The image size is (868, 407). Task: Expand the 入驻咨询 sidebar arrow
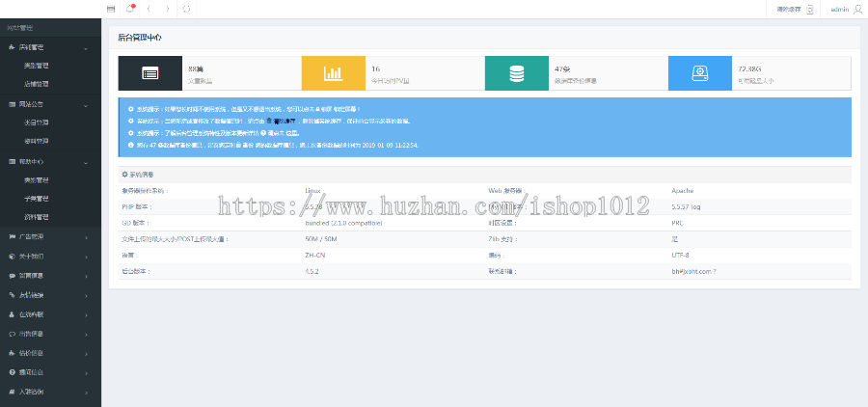click(x=87, y=393)
